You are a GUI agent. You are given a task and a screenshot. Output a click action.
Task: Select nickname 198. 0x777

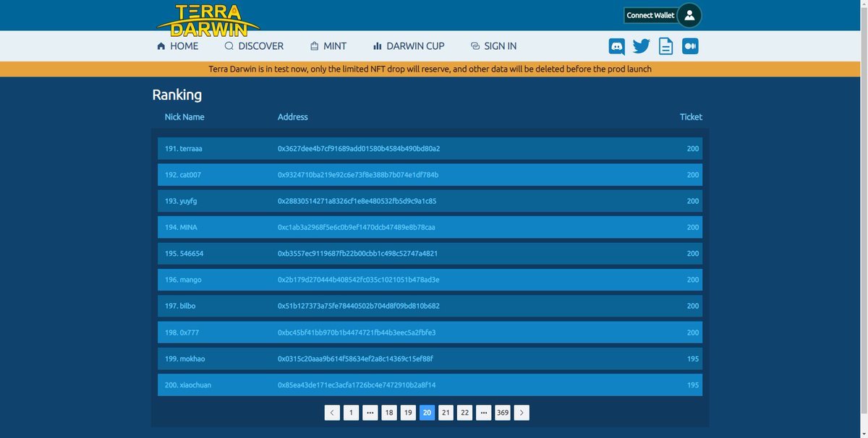[182, 332]
